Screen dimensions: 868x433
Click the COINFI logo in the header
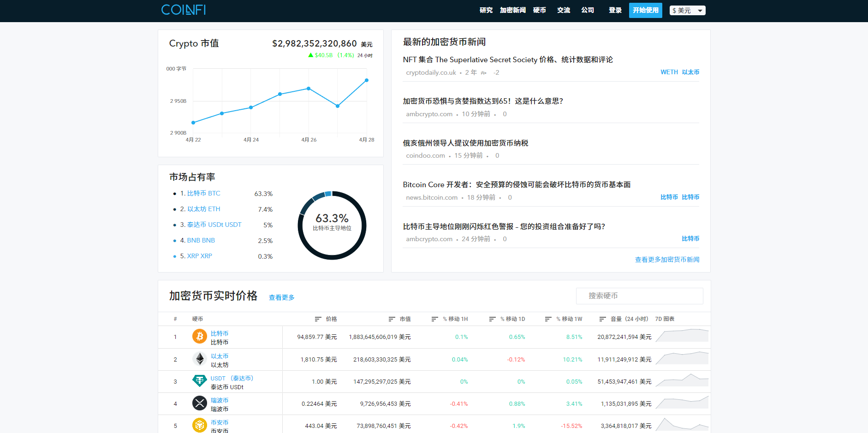[183, 10]
